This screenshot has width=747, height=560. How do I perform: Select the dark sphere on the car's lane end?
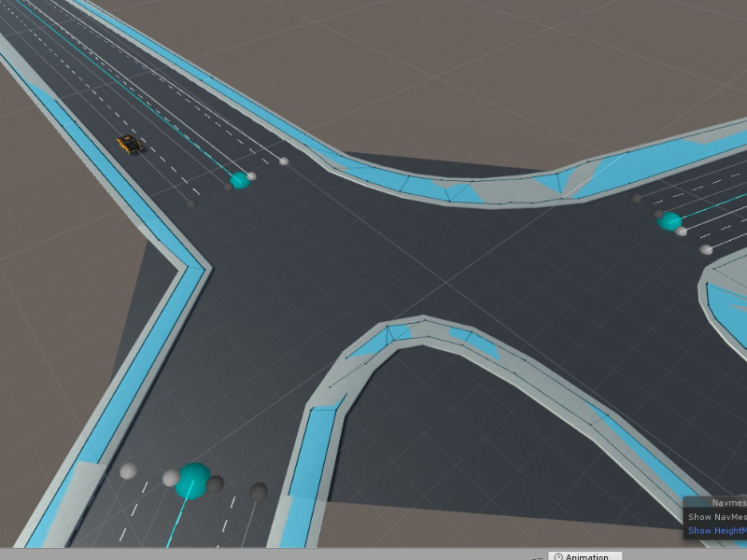[x=190, y=202]
